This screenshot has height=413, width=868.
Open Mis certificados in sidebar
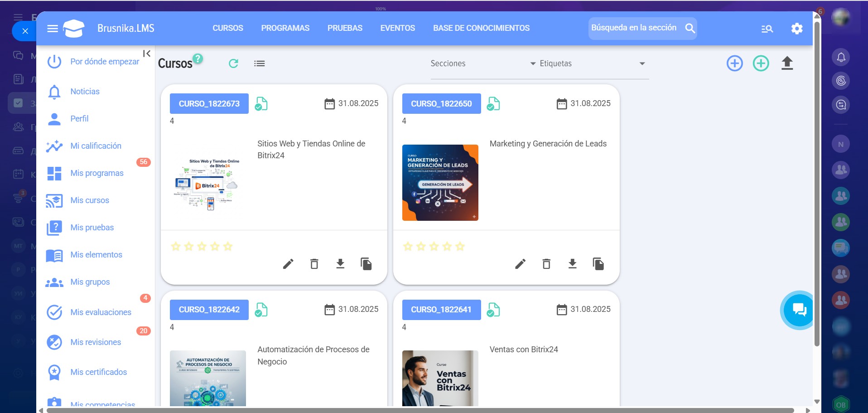(98, 372)
